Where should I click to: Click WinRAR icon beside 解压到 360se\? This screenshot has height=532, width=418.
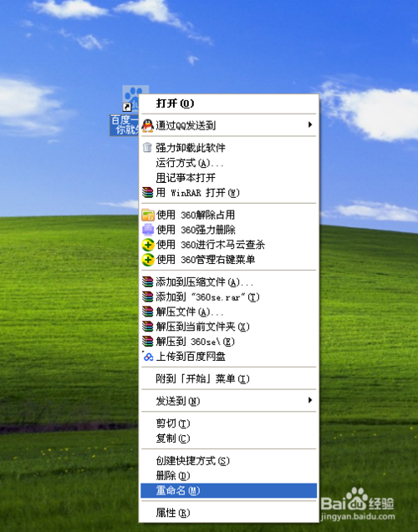click(x=148, y=342)
